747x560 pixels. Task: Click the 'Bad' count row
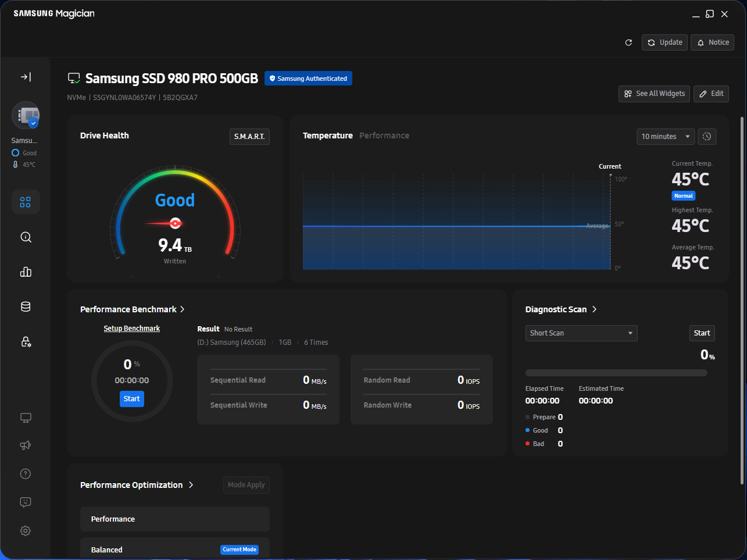coord(544,444)
